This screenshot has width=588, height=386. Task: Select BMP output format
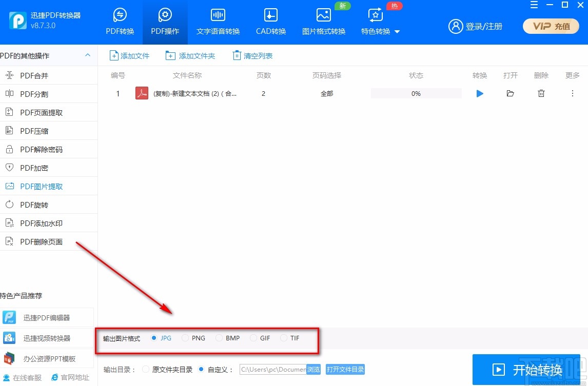228,338
